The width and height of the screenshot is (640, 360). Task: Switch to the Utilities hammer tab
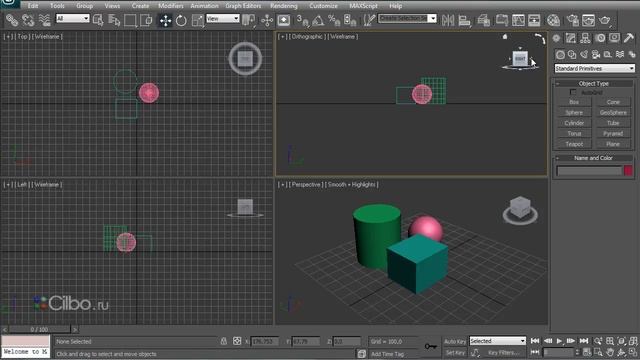(x=629, y=38)
